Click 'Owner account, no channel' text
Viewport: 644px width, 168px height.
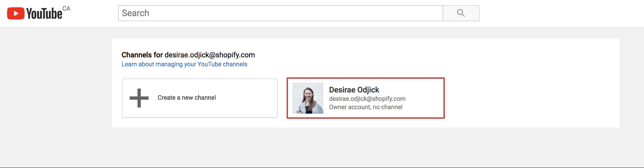click(365, 107)
